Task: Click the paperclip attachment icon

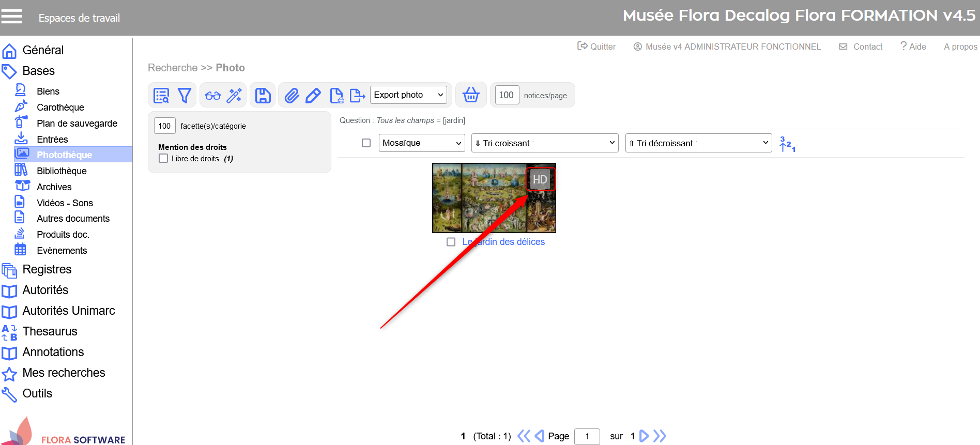Action: coord(292,96)
